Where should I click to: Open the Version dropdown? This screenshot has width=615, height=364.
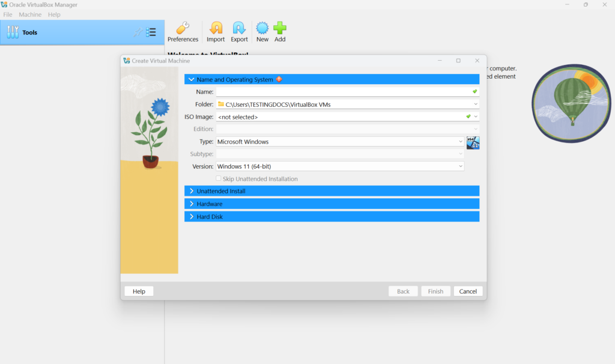[x=461, y=166]
